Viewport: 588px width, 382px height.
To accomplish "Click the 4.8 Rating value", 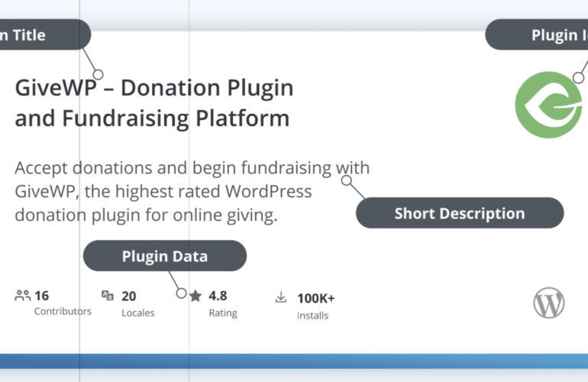I will pos(218,296).
